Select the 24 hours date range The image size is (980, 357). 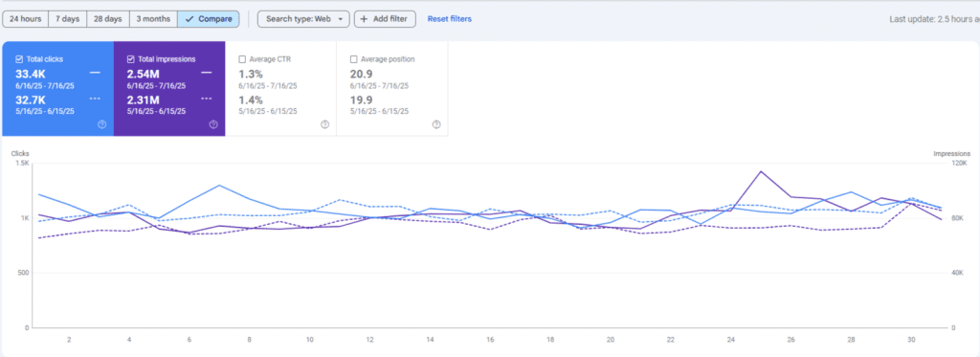(26, 19)
